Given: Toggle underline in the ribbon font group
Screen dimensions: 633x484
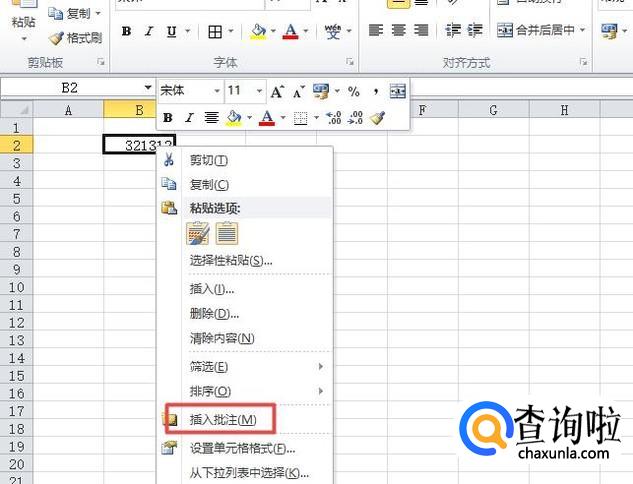Looking at the screenshot, I should coord(171,32).
